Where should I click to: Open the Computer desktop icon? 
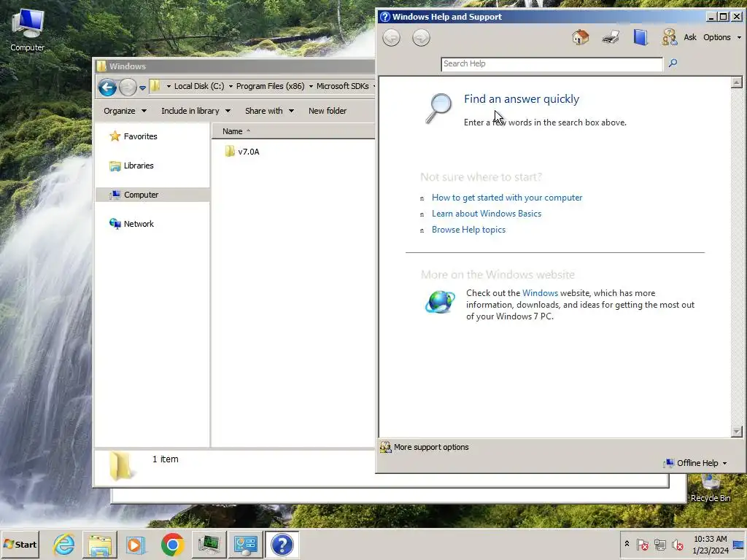(x=28, y=29)
